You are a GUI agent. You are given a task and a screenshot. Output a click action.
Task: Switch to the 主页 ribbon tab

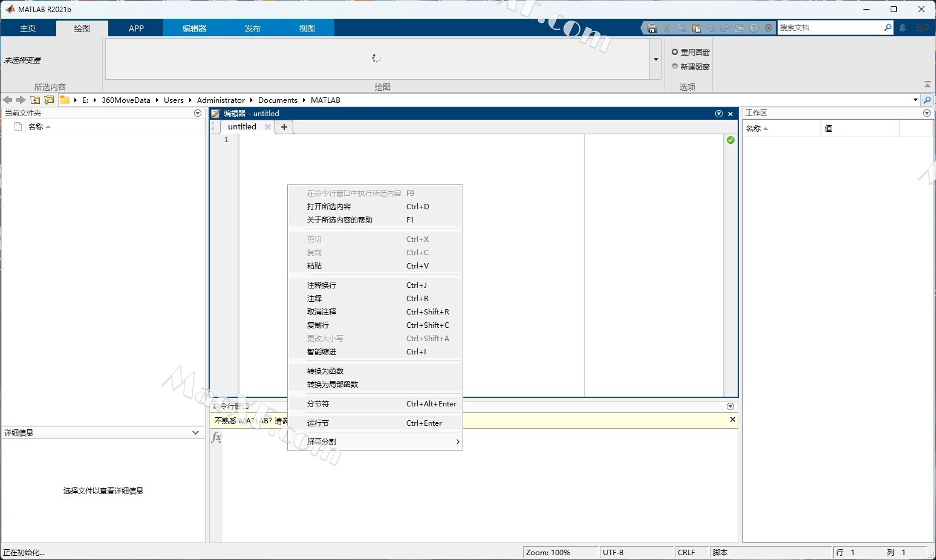pyautogui.click(x=28, y=28)
